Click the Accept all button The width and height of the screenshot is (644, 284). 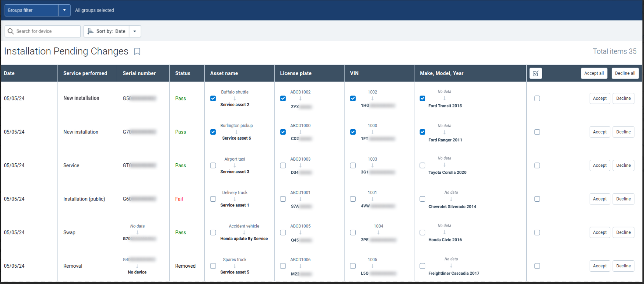(594, 73)
